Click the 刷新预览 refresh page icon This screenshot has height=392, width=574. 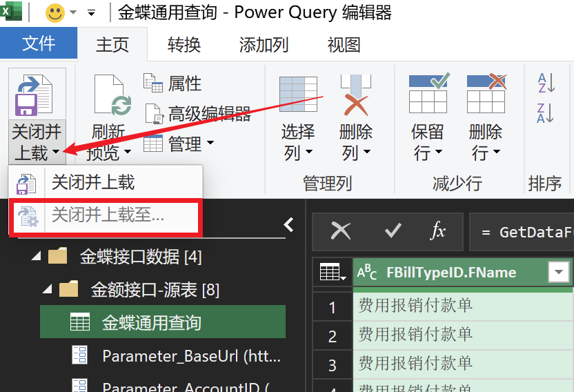(112, 95)
